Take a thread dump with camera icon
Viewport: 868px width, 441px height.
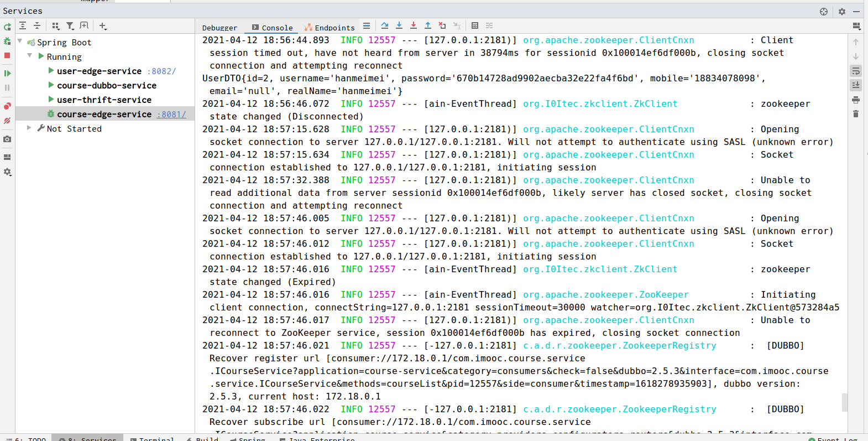[x=7, y=139]
